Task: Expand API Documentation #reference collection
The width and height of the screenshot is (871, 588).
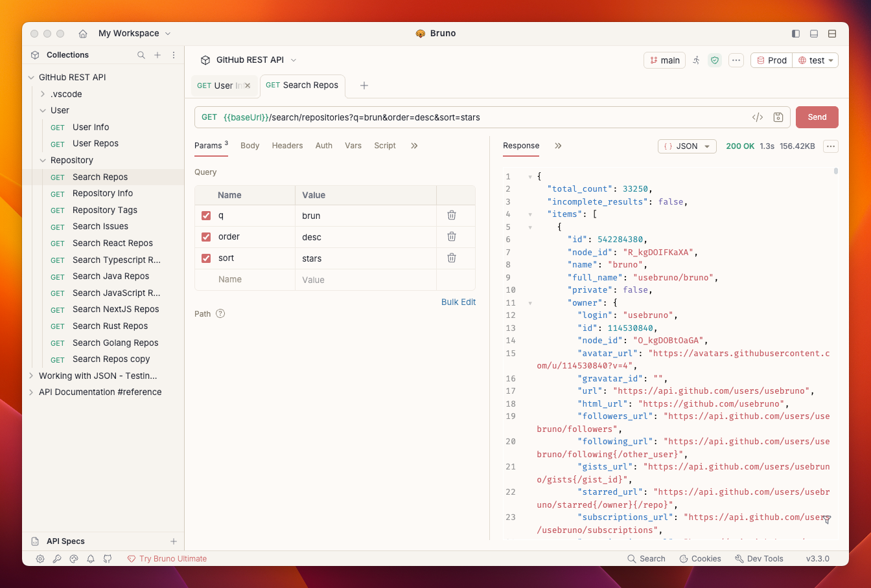Action: (31, 392)
